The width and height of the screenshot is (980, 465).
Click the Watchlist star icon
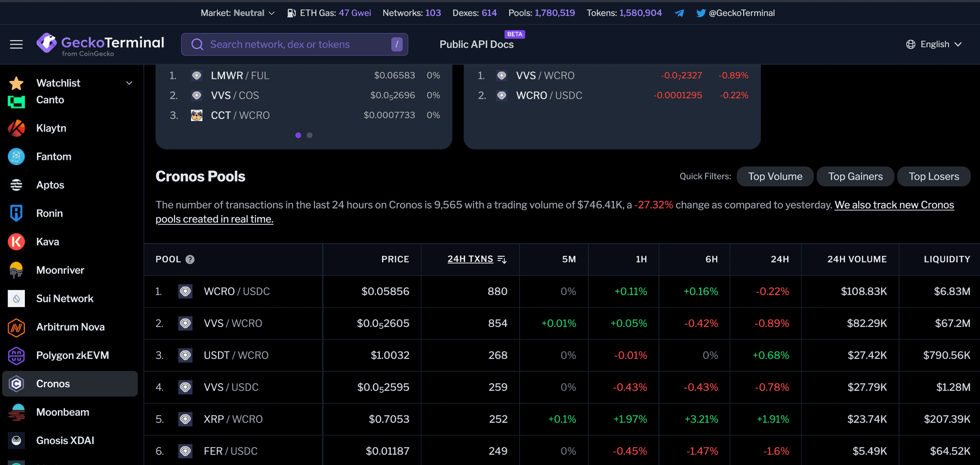click(16, 83)
